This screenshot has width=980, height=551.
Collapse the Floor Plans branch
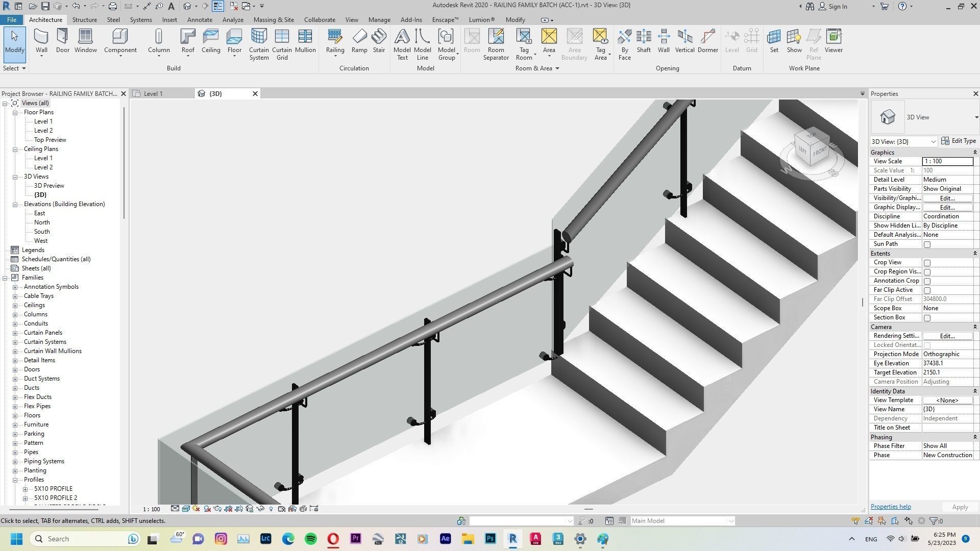tap(16, 112)
